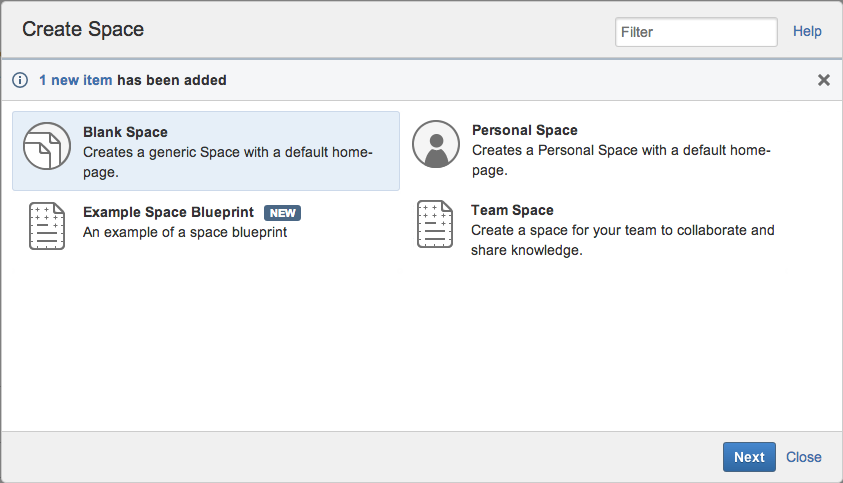Click the 'An example of a space blueprint' text
The height and width of the screenshot is (483, 843).
[184, 232]
